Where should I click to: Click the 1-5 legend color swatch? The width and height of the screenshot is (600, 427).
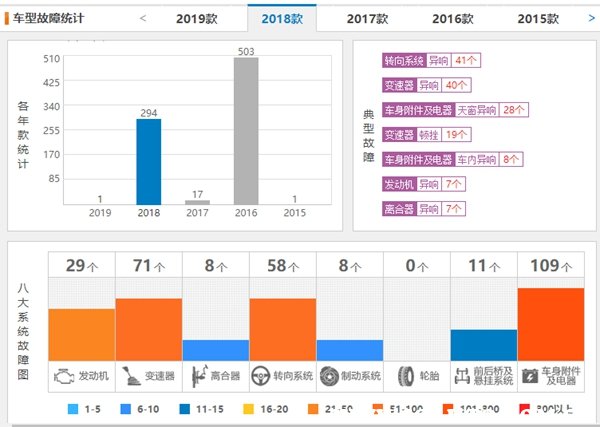click(73, 409)
